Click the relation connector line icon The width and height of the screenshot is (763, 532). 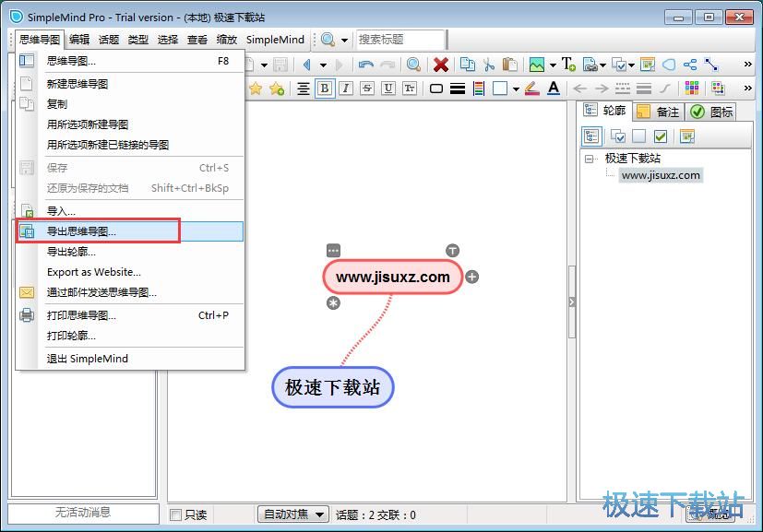pos(711,65)
